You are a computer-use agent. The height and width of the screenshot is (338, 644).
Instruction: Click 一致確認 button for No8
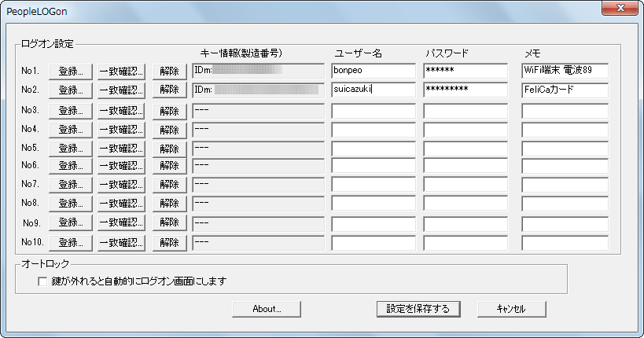point(121,204)
